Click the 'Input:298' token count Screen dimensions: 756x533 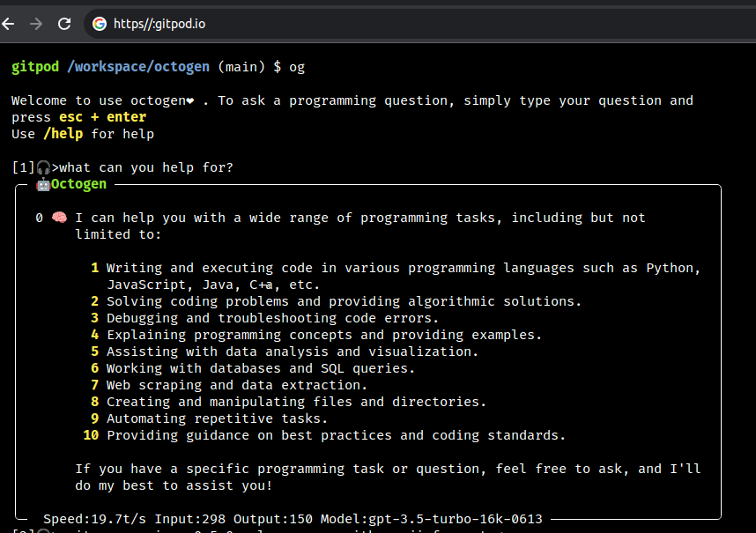point(190,519)
